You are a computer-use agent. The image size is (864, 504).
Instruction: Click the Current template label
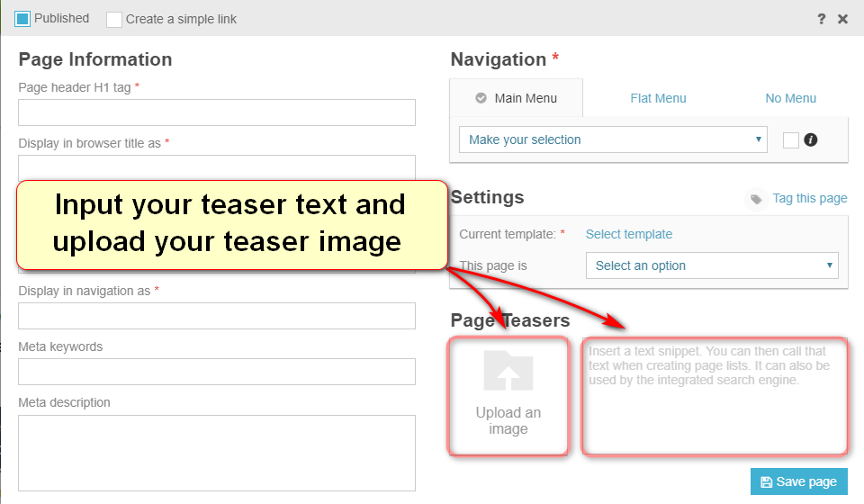click(508, 234)
